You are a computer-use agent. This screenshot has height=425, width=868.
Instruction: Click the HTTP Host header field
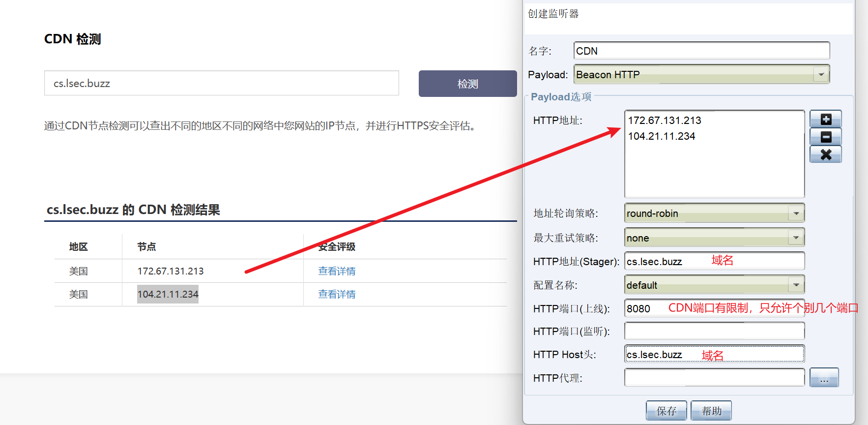714,354
